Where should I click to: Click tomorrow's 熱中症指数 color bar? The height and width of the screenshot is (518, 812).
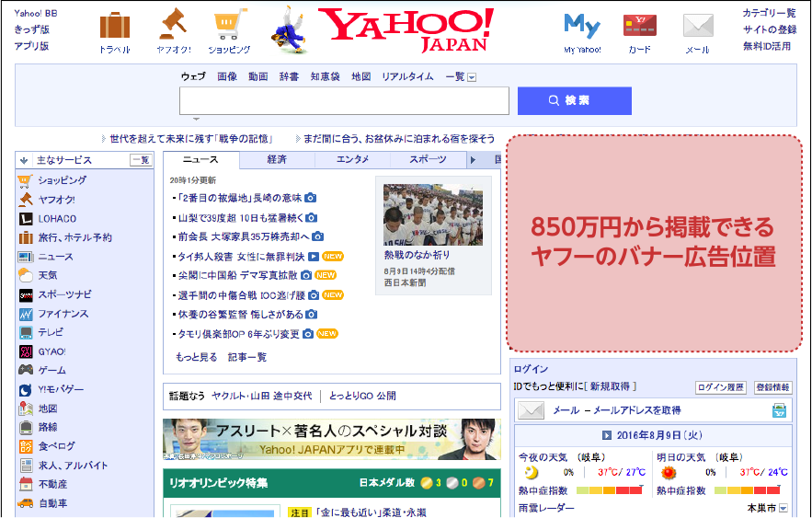[748, 490]
